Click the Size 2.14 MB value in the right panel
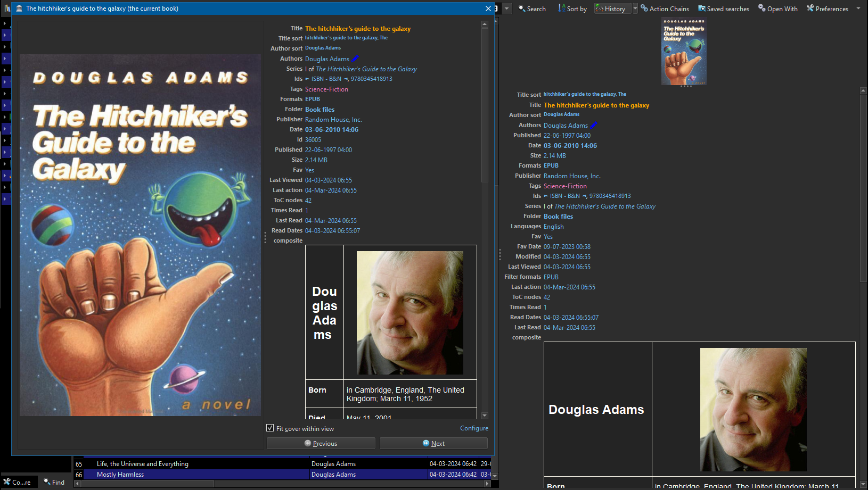Screen dimensions: 868x490 coord(555,156)
